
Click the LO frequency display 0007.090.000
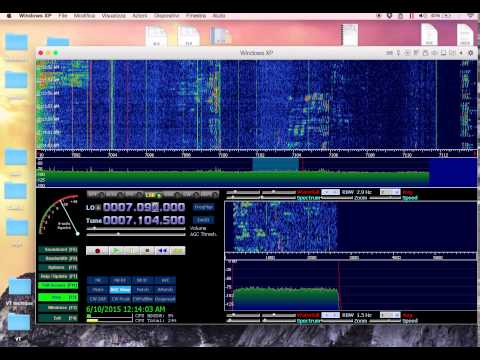pyautogui.click(x=144, y=207)
